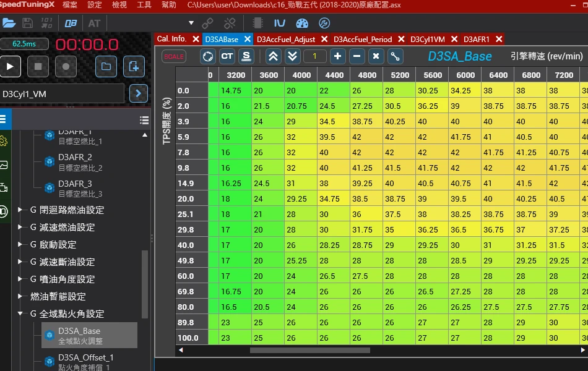
Task: Toggle the hamburger panel button in sidebar
Action: tap(3, 119)
